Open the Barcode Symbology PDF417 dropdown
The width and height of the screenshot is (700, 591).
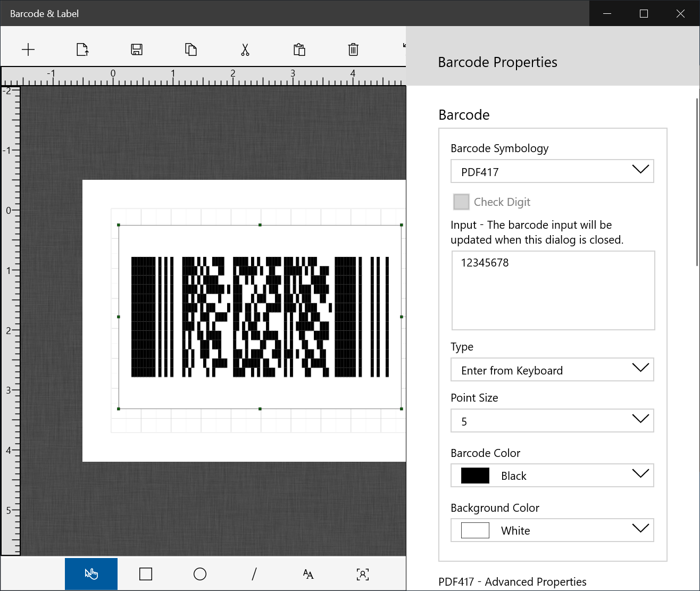(x=552, y=171)
